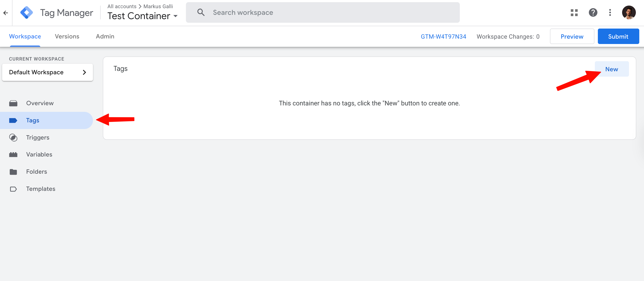Click the Tag Manager diamond logo
Viewport: 644px width, 281px height.
click(26, 12)
